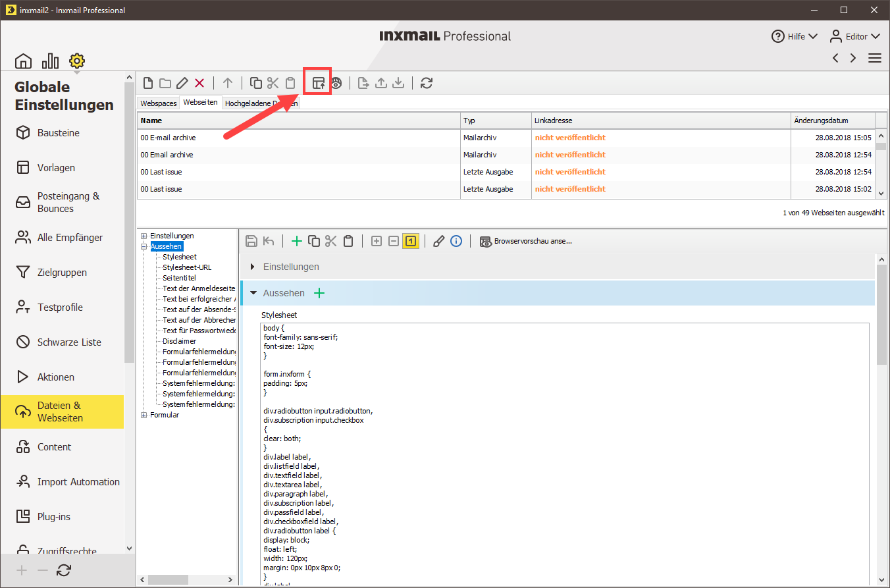Open the hamburger main menu
This screenshot has height=588, width=890.
point(875,58)
